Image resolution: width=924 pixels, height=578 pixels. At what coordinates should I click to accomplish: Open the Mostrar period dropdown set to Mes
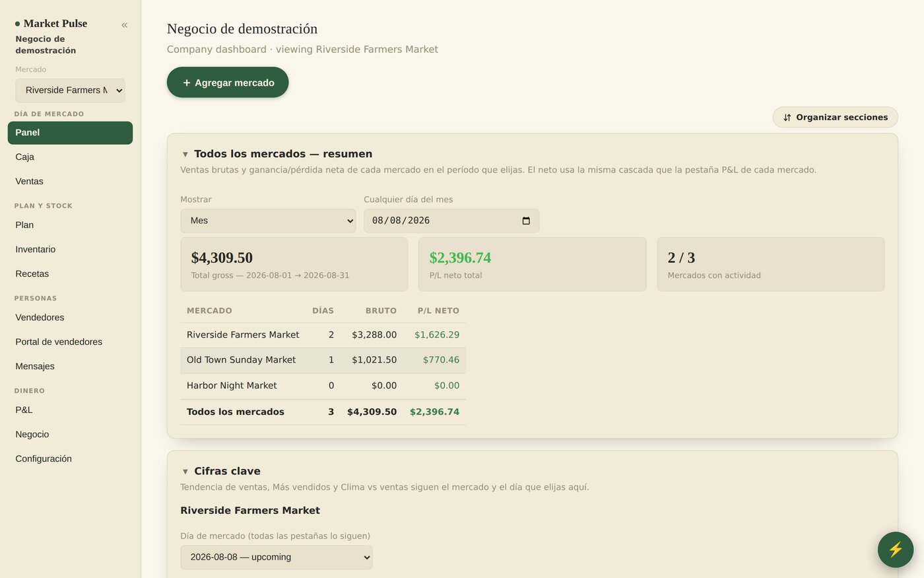point(268,221)
